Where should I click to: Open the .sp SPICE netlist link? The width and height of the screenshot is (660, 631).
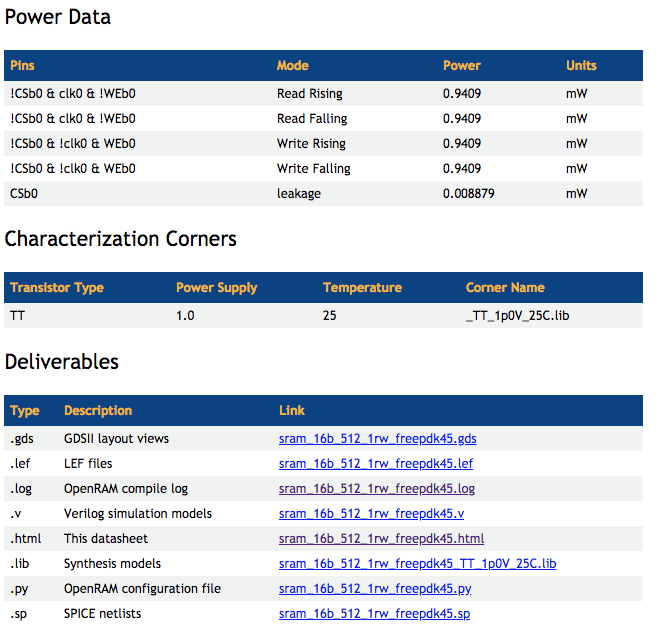click(374, 614)
